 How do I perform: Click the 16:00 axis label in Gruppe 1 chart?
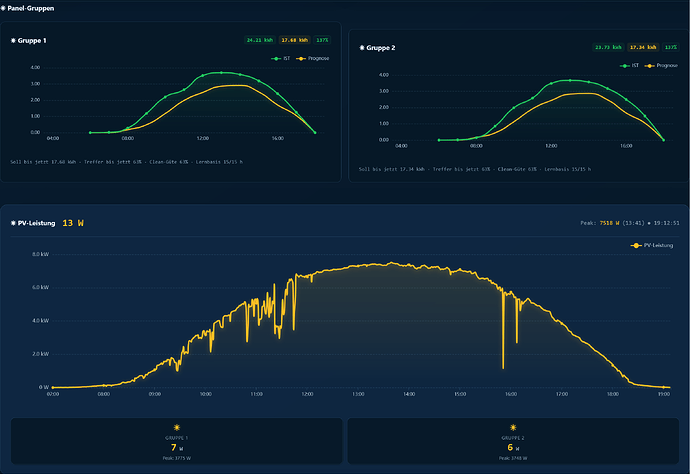[x=278, y=138]
